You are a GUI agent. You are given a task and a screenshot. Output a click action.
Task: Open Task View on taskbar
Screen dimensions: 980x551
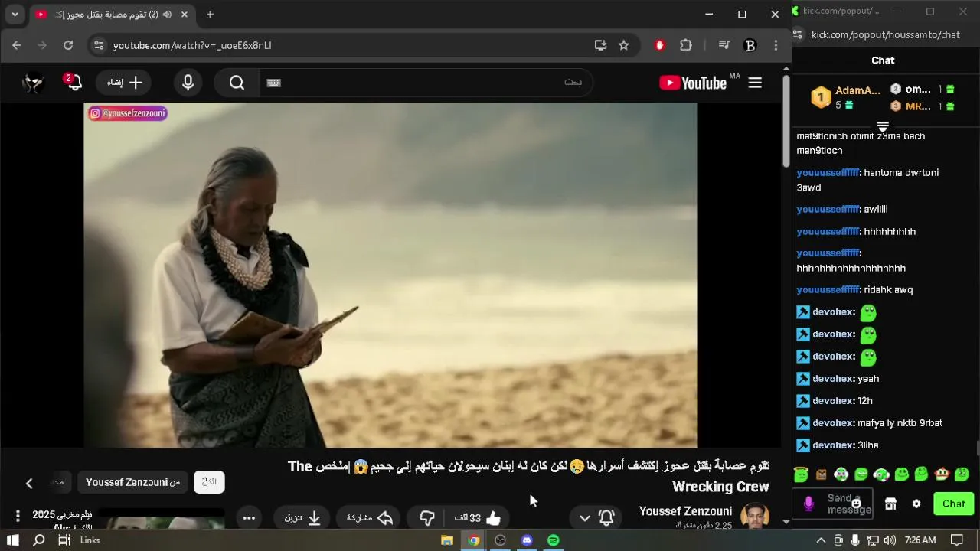click(64, 540)
